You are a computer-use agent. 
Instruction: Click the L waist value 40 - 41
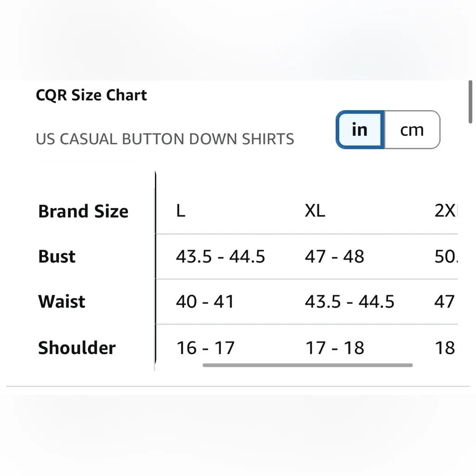pyautogui.click(x=205, y=301)
